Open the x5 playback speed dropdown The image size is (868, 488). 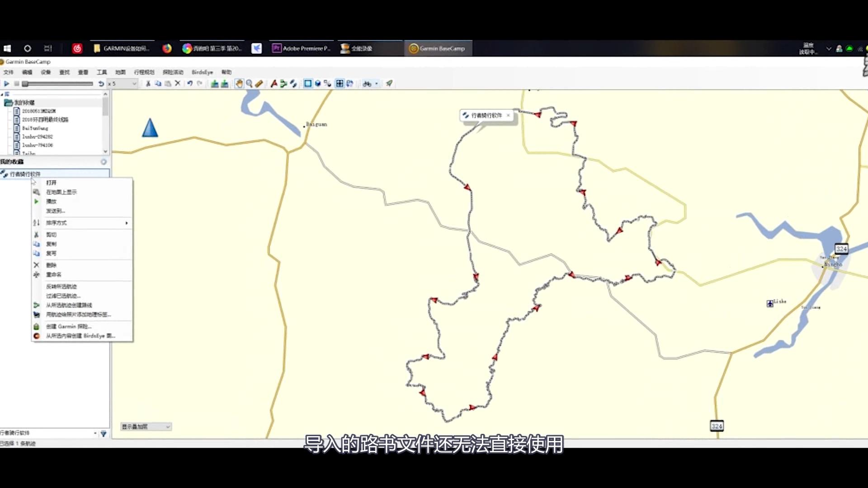coord(122,83)
